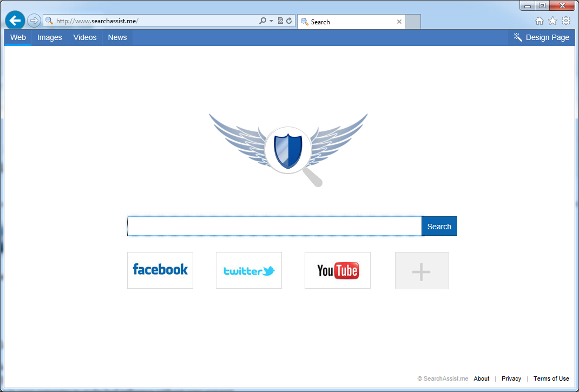
Task: Switch to the Web search tab
Action: [18, 37]
